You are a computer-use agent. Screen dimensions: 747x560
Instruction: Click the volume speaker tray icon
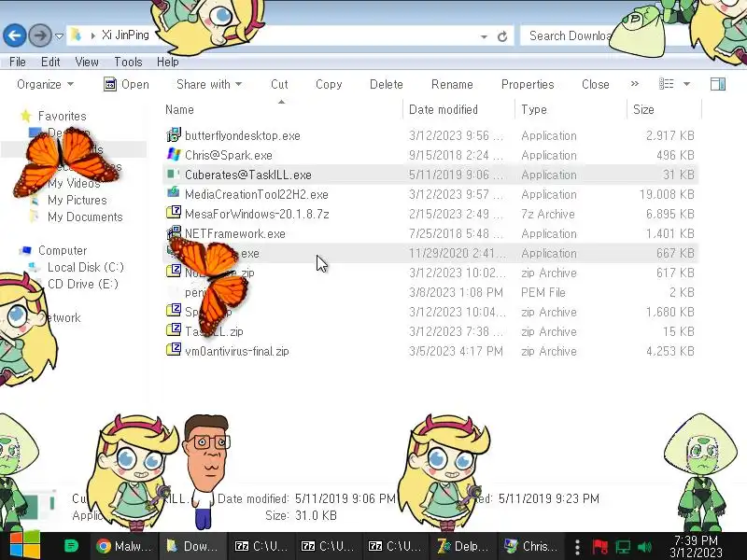pyautogui.click(x=644, y=547)
